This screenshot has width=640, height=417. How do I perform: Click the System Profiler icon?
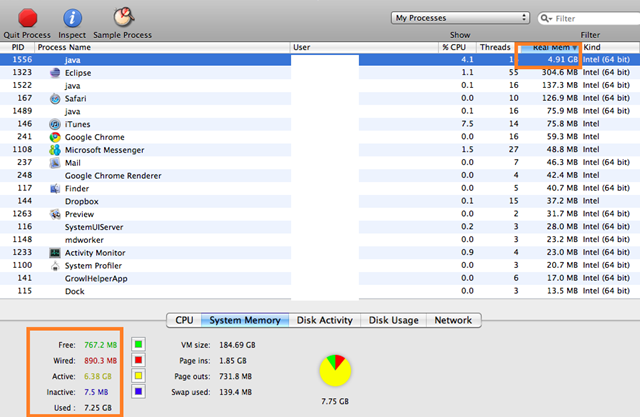[x=55, y=266]
